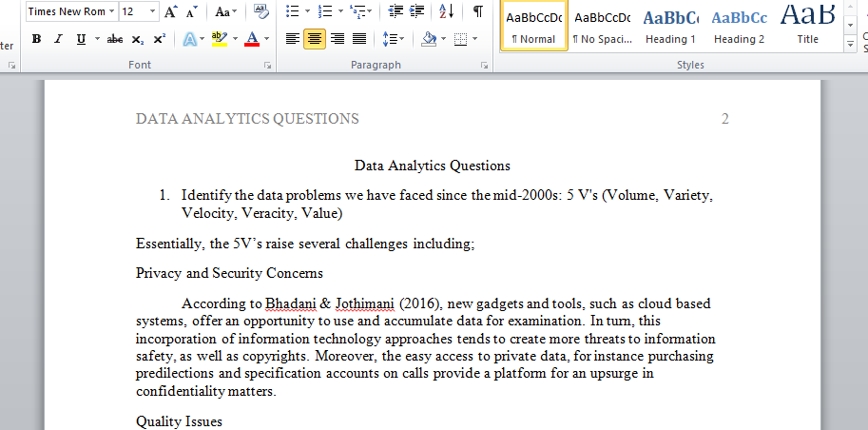Expand the Styles gallery More arrow
868x430 pixels.
click(851, 45)
